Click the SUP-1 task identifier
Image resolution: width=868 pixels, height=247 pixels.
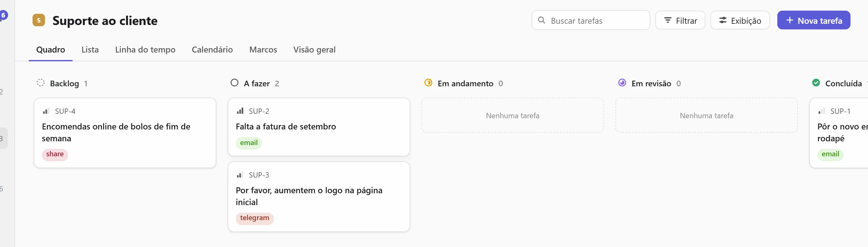[x=840, y=111]
